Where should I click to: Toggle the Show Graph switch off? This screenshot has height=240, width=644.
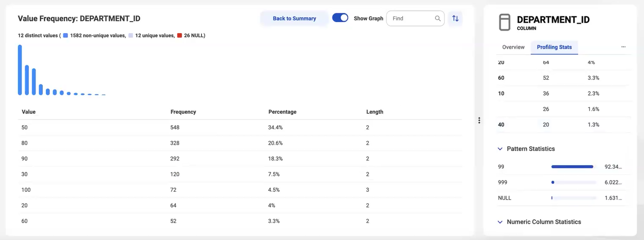pos(340,18)
